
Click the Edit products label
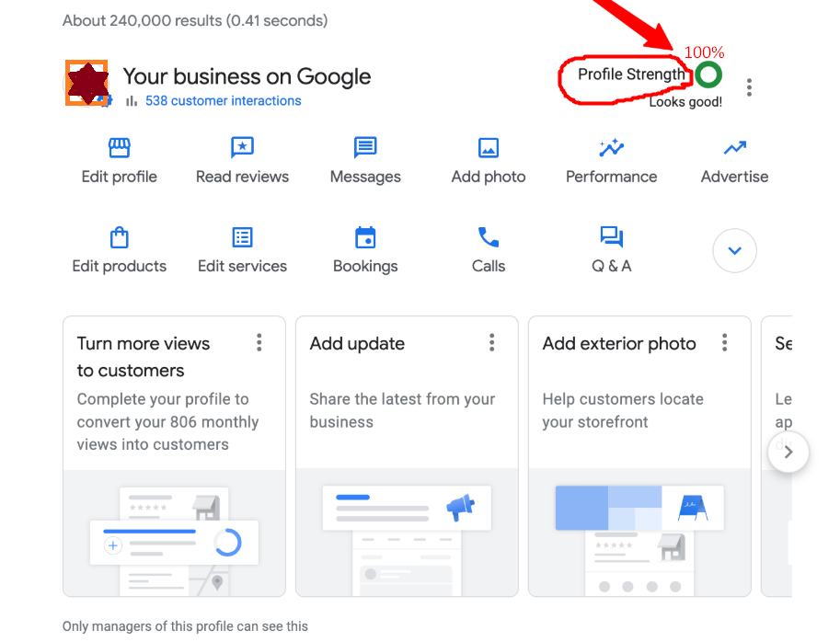click(x=119, y=266)
